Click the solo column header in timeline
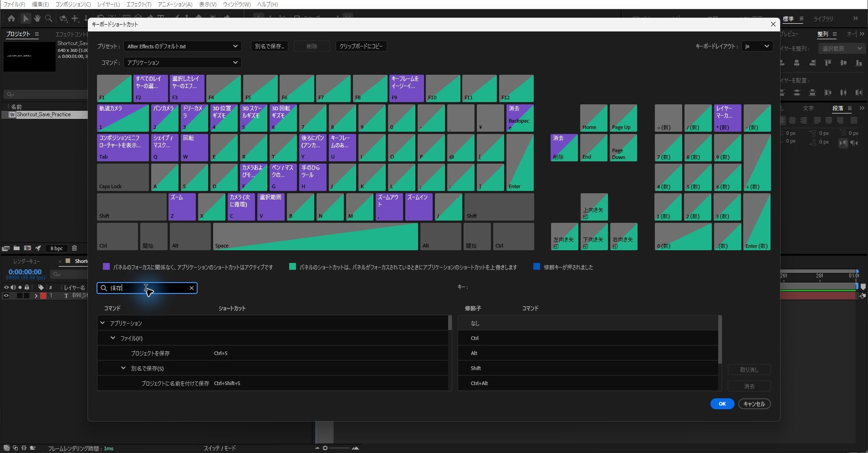The height and width of the screenshot is (453, 868). 20,288
